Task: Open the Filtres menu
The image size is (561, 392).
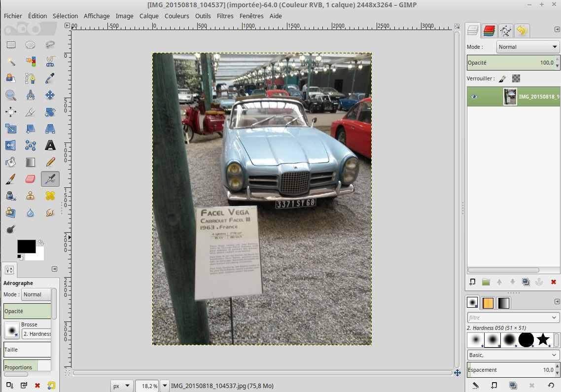Action: coord(225,16)
